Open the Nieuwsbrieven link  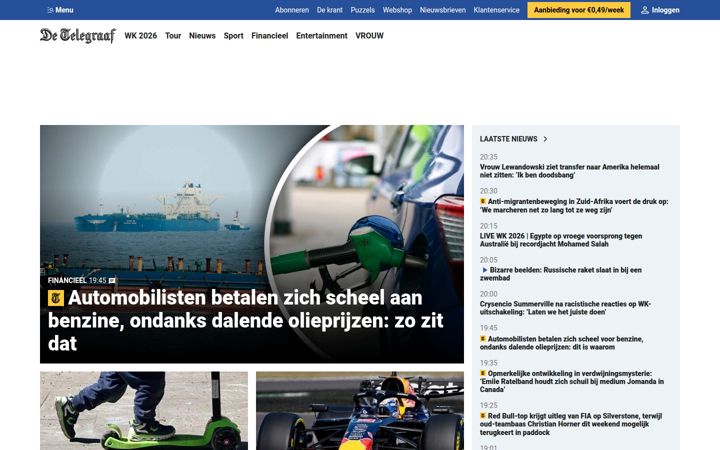tap(443, 10)
